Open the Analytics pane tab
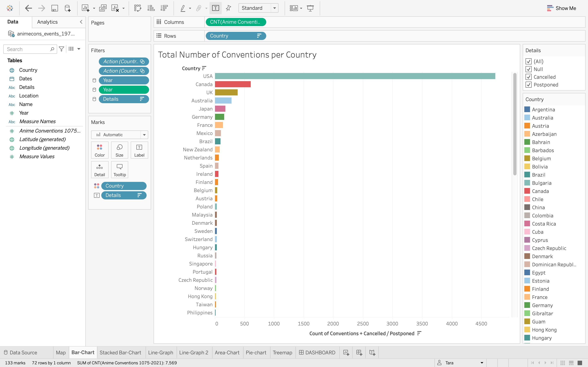Viewport: 588px width, 367px height. point(47,22)
